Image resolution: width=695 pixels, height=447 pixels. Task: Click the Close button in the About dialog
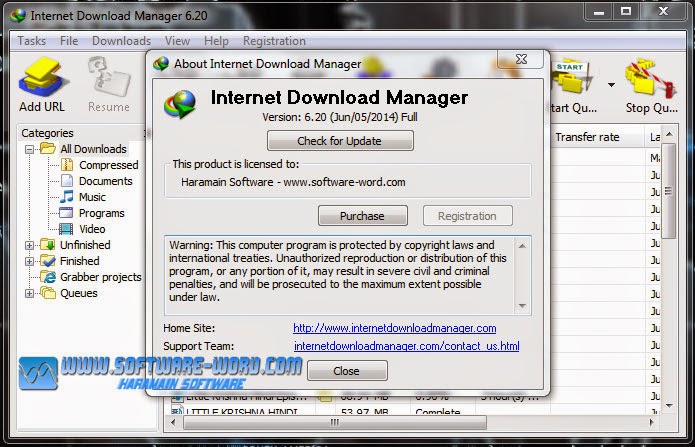pos(347,371)
